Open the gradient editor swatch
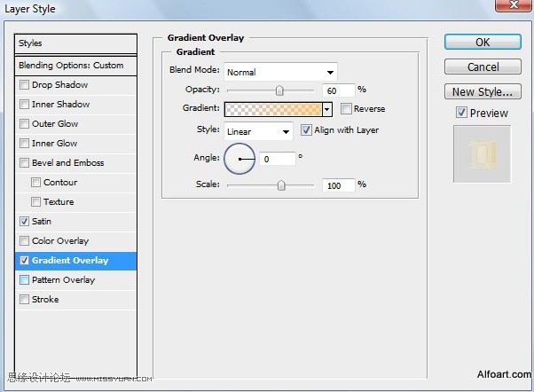Viewport: 534px width, 392px height. pos(273,109)
